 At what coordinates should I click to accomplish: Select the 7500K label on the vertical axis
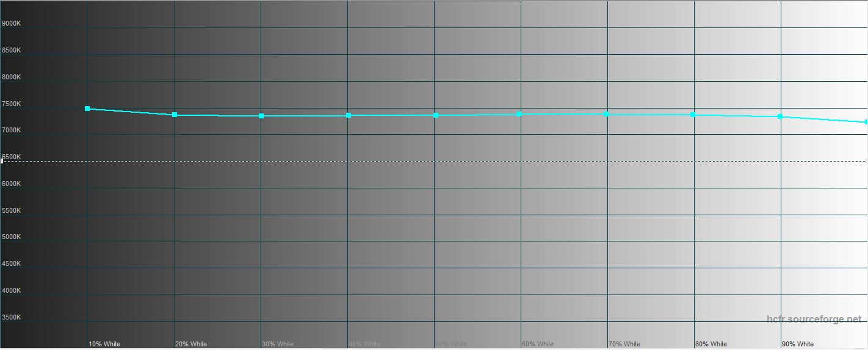pos(12,104)
